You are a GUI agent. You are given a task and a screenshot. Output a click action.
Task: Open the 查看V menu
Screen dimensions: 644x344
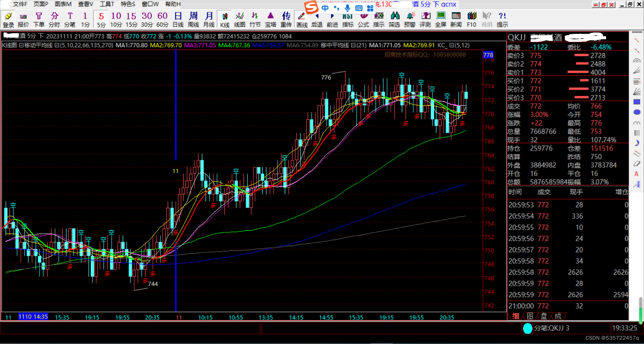86,4
